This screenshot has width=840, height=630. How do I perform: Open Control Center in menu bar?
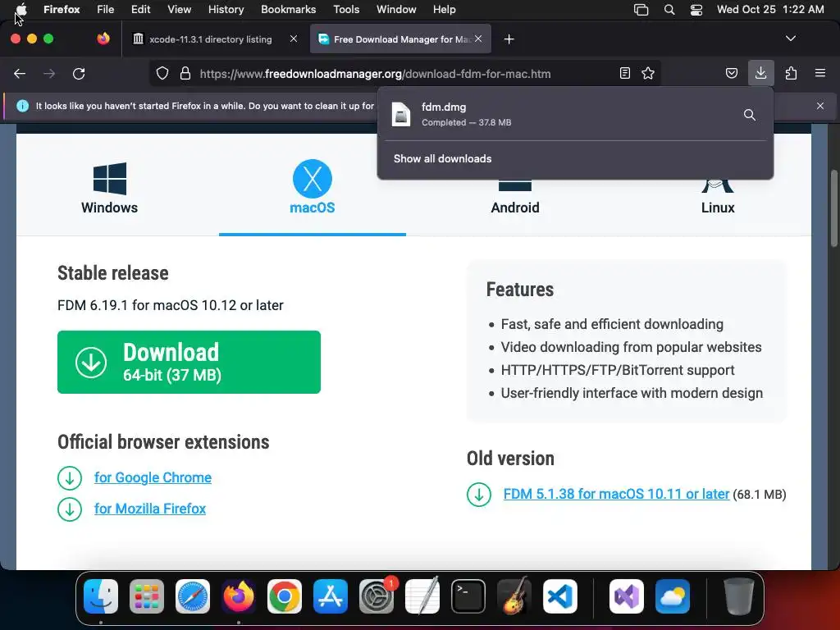pyautogui.click(x=696, y=10)
